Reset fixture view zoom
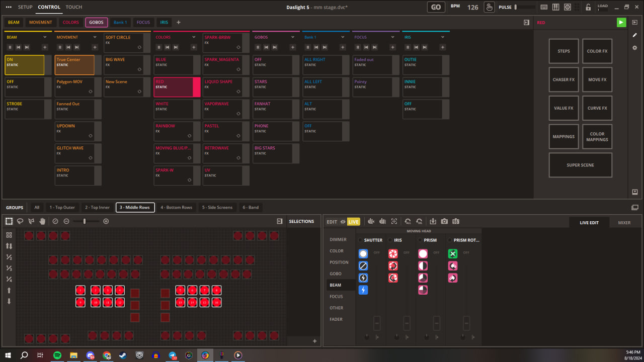Screen dimensions: 644x362 (55, 221)
